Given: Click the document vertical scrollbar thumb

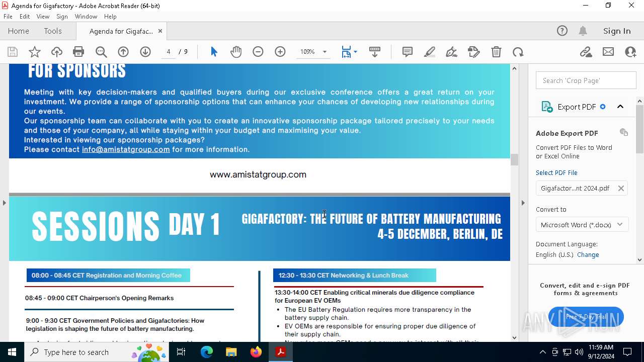Looking at the screenshot, I should point(514,159).
